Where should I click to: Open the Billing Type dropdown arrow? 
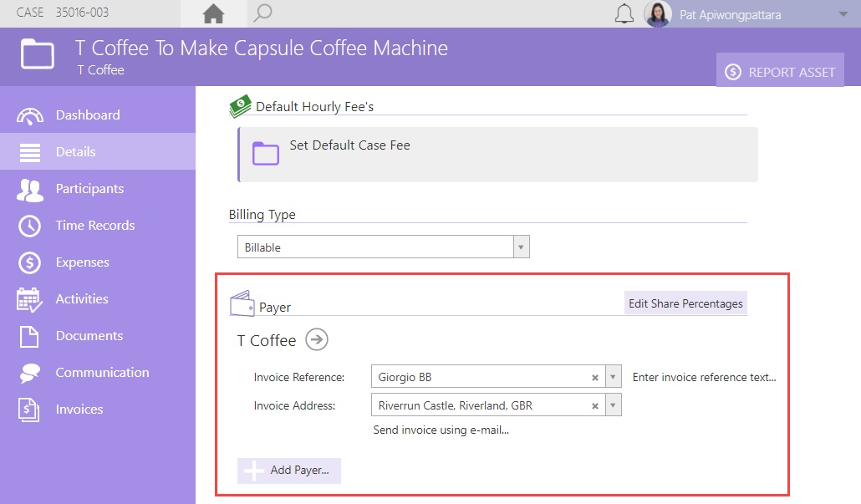pos(521,247)
